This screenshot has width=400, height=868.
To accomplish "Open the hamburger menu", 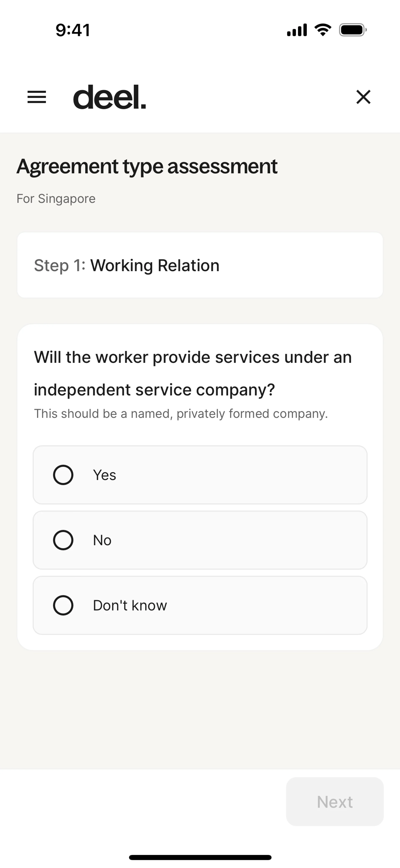I will click(x=37, y=97).
